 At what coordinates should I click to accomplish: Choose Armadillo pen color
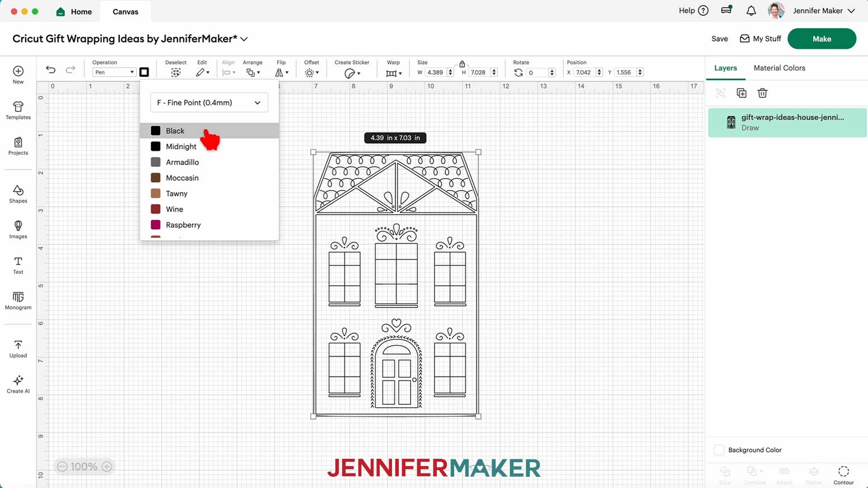click(209, 162)
